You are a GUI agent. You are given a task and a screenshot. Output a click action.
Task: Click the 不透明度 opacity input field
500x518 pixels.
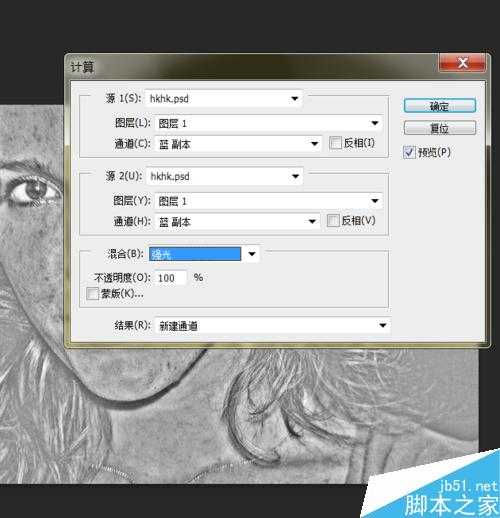click(170, 278)
